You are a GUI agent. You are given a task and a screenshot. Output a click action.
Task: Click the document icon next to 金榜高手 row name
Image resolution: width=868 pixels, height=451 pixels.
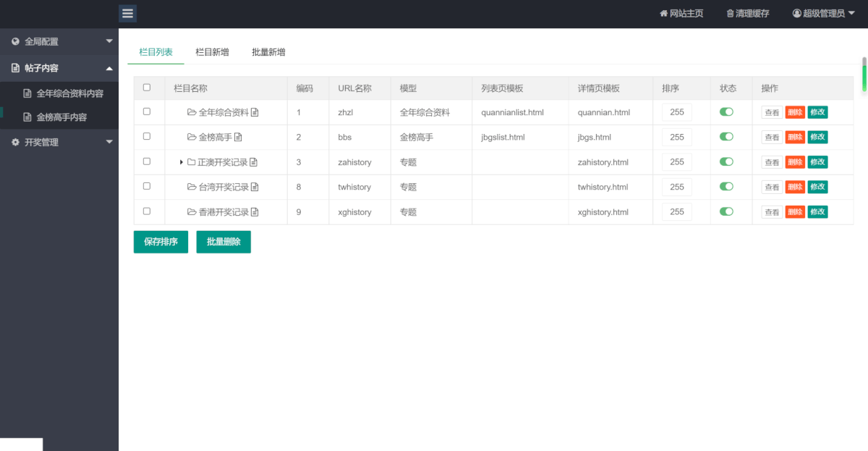point(238,137)
